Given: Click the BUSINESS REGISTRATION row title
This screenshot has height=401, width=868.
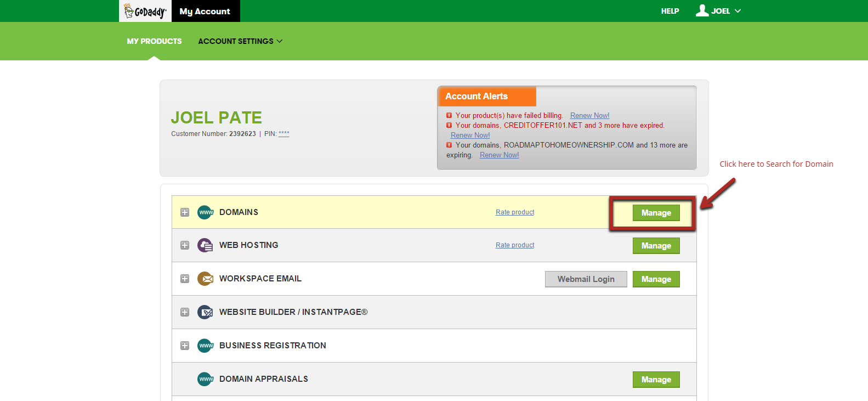Looking at the screenshot, I should pos(273,346).
